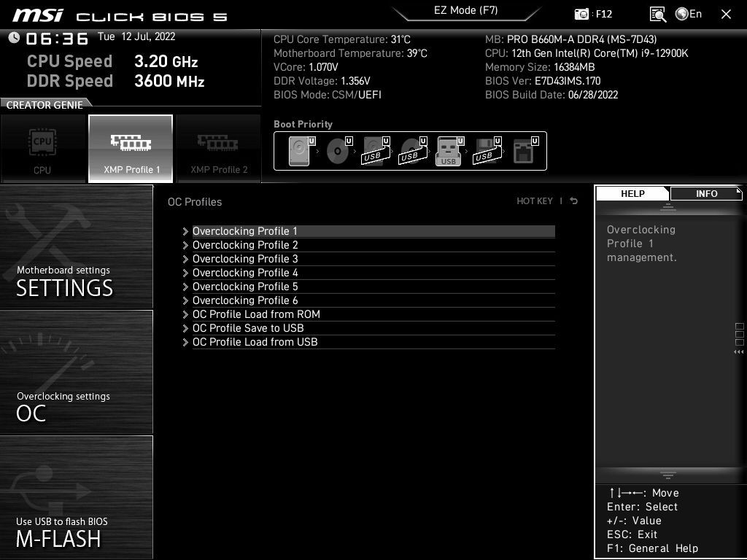Screen dimensions: 747x560
Task: Click help panel top scroll grip
Action: 668,207
